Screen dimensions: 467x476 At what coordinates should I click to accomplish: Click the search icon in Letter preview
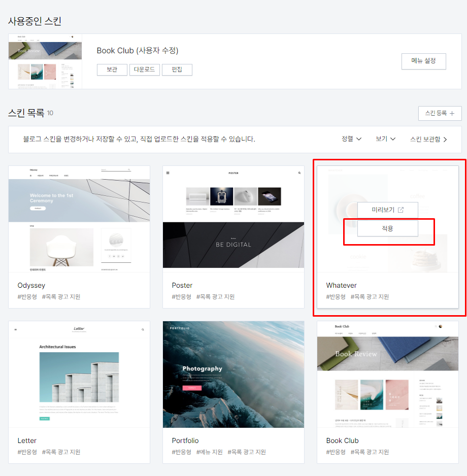coord(143,329)
